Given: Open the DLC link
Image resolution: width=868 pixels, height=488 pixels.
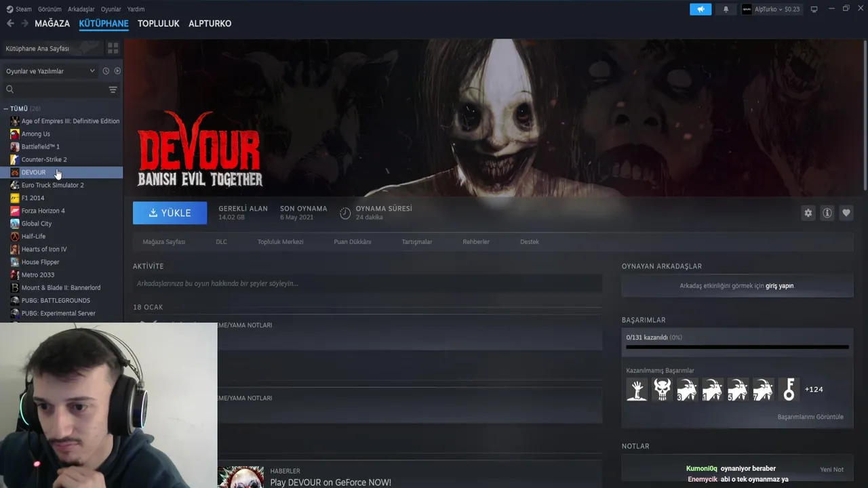Looking at the screenshot, I should [x=221, y=242].
